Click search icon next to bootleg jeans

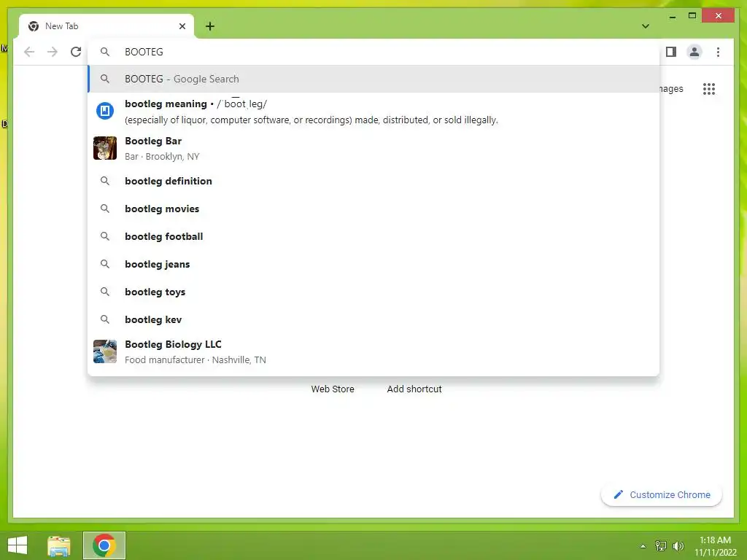[x=105, y=264]
